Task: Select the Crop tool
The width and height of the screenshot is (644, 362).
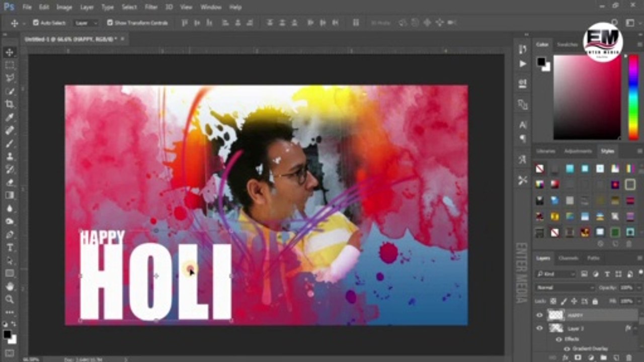Action: click(x=10, y=104)
